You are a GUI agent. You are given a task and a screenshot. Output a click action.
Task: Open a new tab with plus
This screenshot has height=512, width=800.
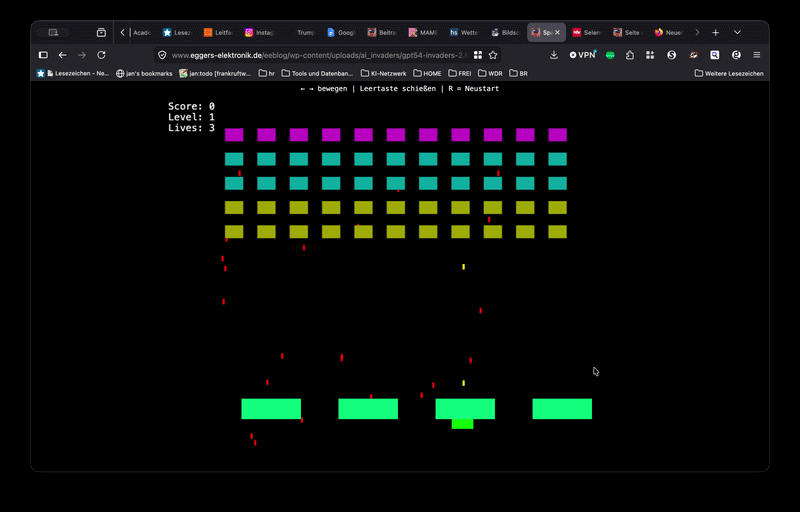(x=716, y=33)
